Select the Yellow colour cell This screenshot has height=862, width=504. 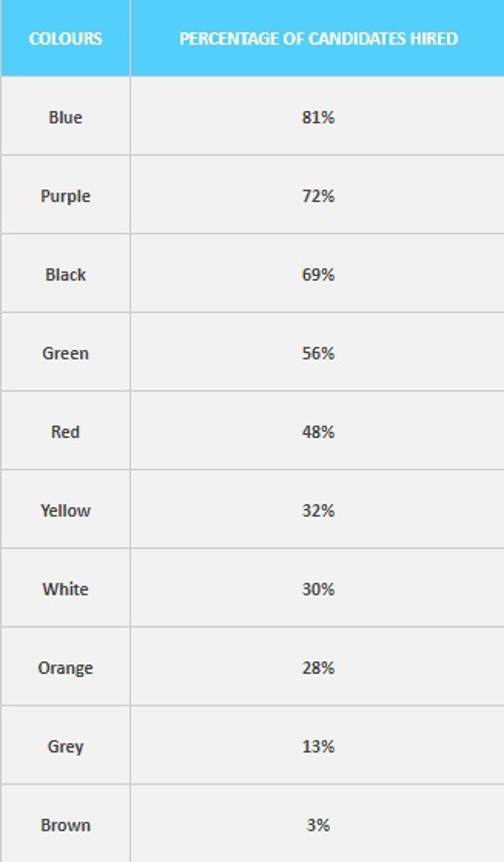tap(65, 510)
